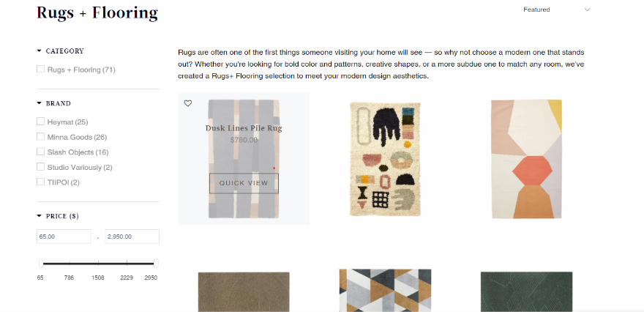Click the left handle of price slider

click(41, 263)
